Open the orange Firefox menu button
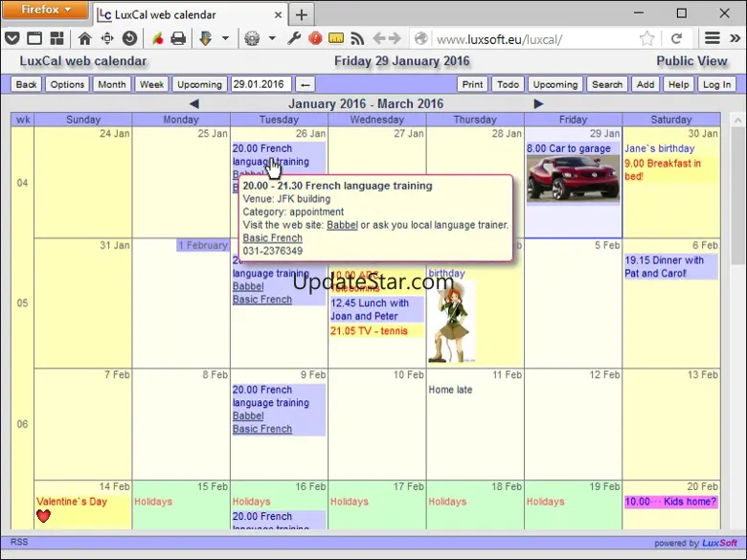The image size is (747, 560). click(x=45, y=11)
